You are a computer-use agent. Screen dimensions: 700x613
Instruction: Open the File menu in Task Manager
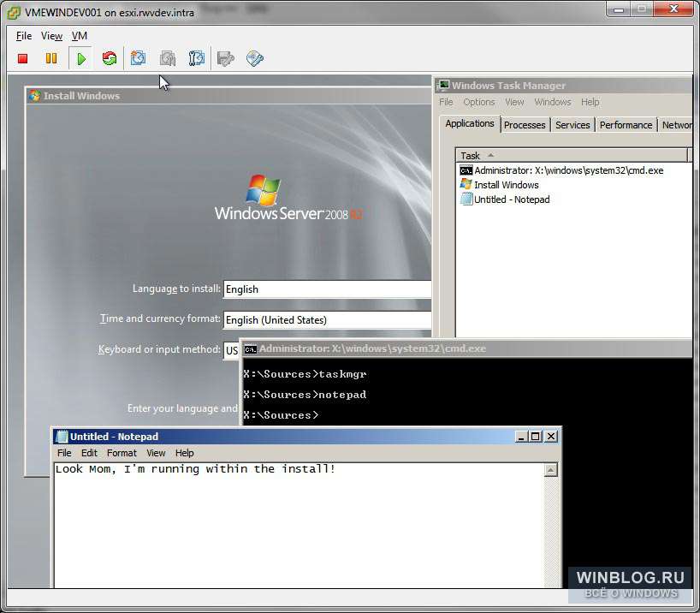point(446,103)
